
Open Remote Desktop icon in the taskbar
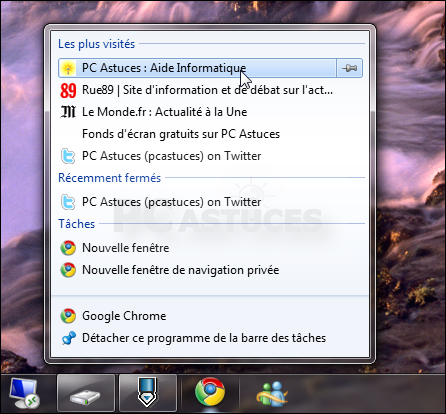(x=24, y=393)
